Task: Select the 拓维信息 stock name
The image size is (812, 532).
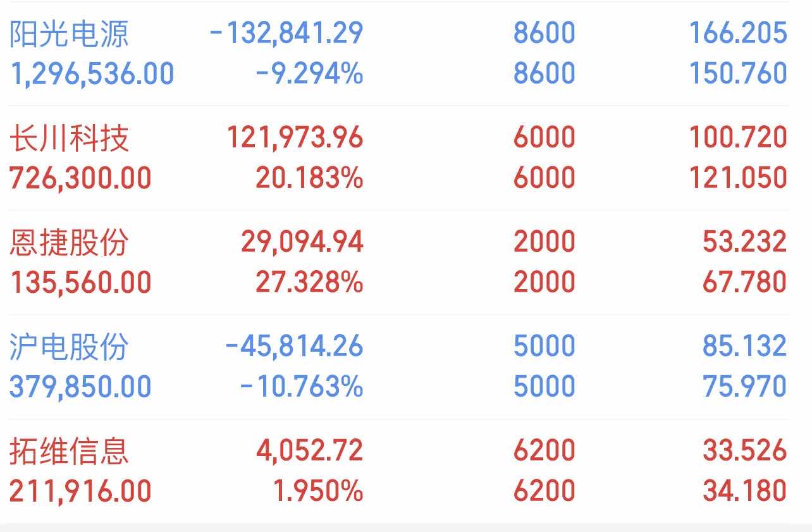Action: pos(69,451)
